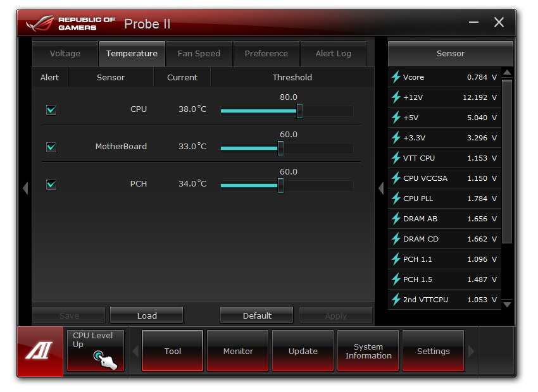Click the sensor list scrollbar thumb
This screenshot has height=392, width=538.
(507, 161)
